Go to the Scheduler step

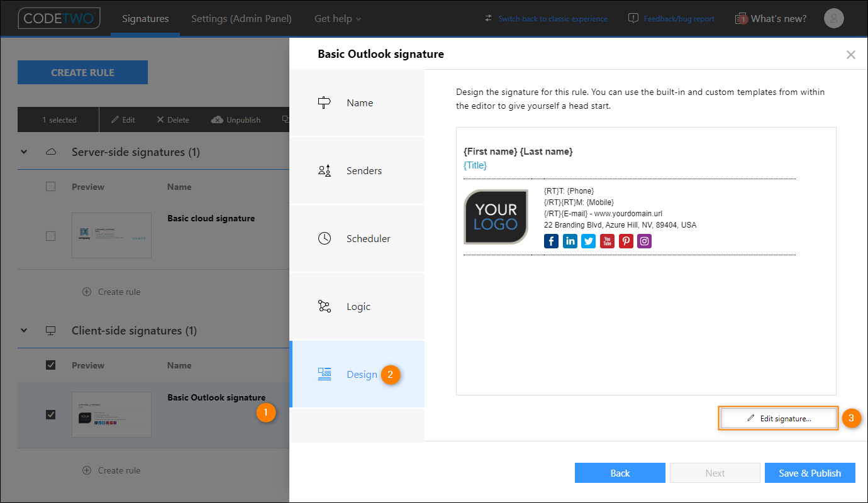[x=357, y=238]
